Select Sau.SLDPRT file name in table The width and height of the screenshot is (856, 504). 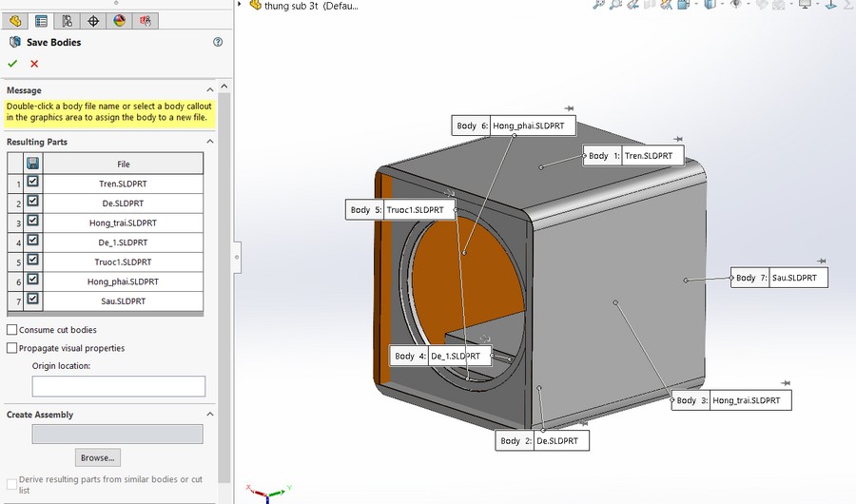click(123, 301)
